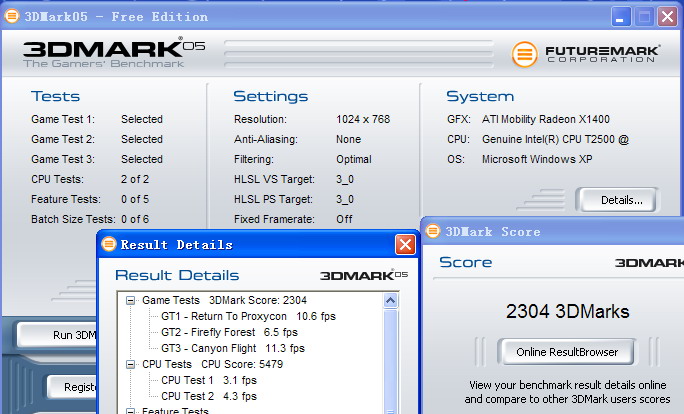Click the Result Details window title icon
Viewport: 684px width, 414px height.
(109, 244)
